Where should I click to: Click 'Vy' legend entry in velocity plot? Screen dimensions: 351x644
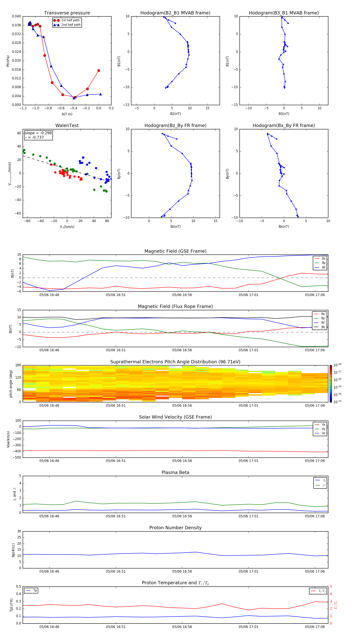pos(320,429)
